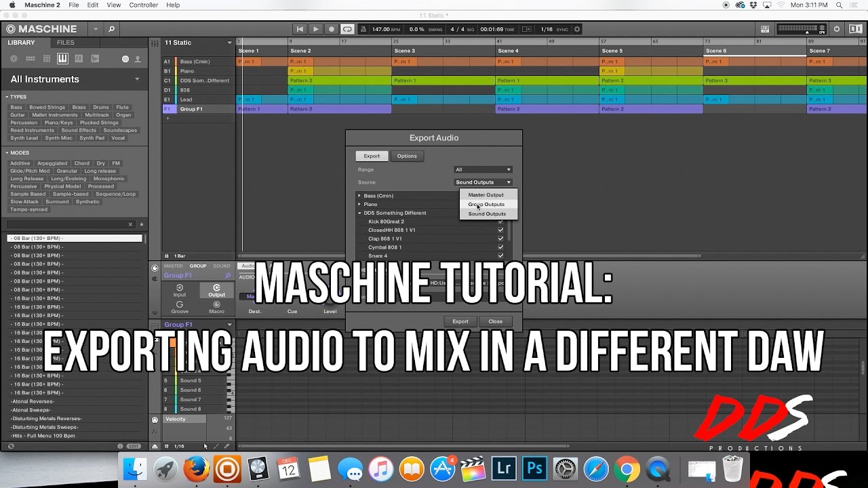Filter by the Drums type tag

point(101,107)
